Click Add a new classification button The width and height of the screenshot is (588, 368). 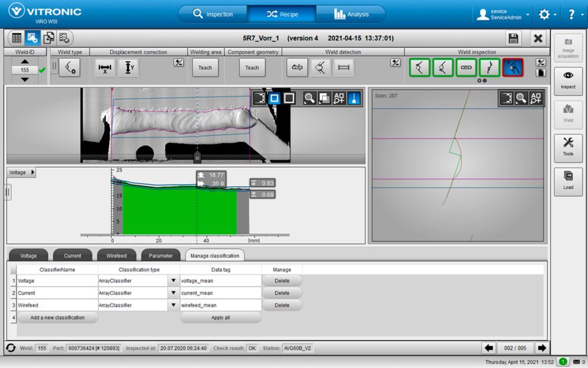(x=57, y=317)
